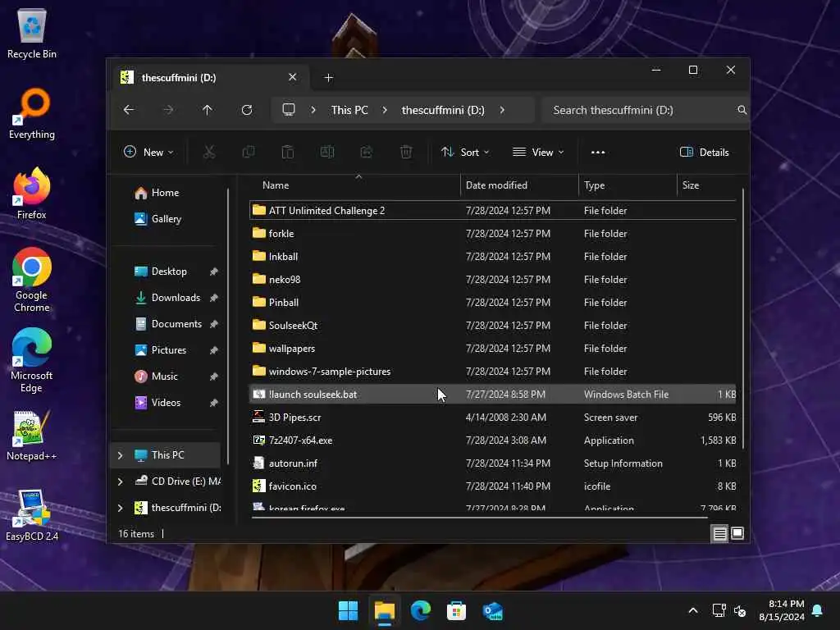Open chevron after This PC in breadcrumb
Image resolution: width=840 pixels, height=630 pixels.
(x=385, y=110)
